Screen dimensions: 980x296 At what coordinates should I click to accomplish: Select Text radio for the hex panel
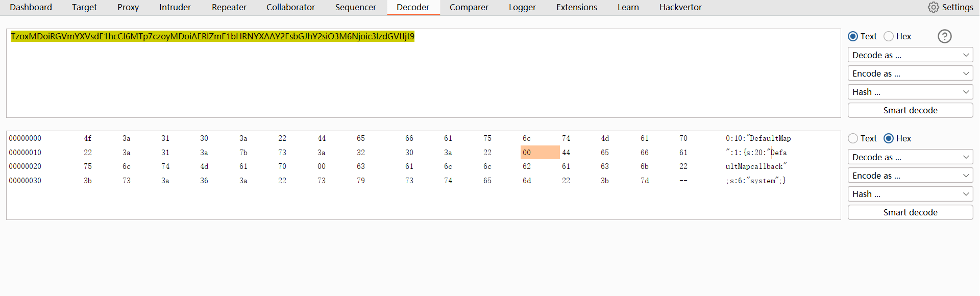(853, 138)
